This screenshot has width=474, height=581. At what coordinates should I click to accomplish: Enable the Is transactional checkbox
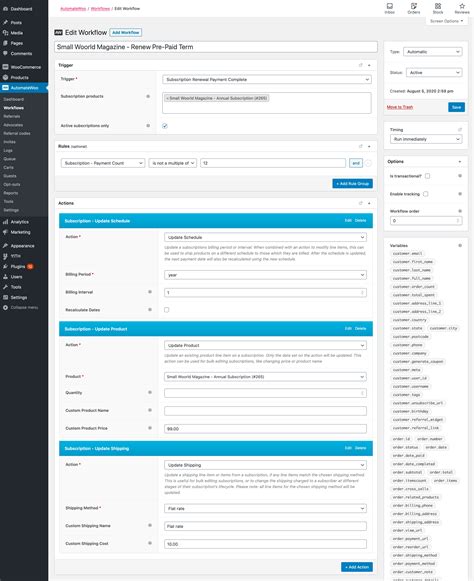[x=428, y=176]
